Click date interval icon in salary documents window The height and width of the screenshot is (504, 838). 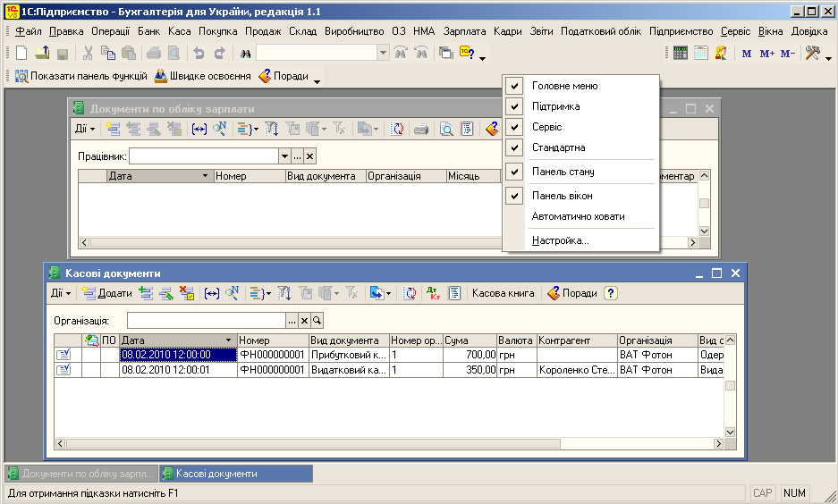pos(199,129)
